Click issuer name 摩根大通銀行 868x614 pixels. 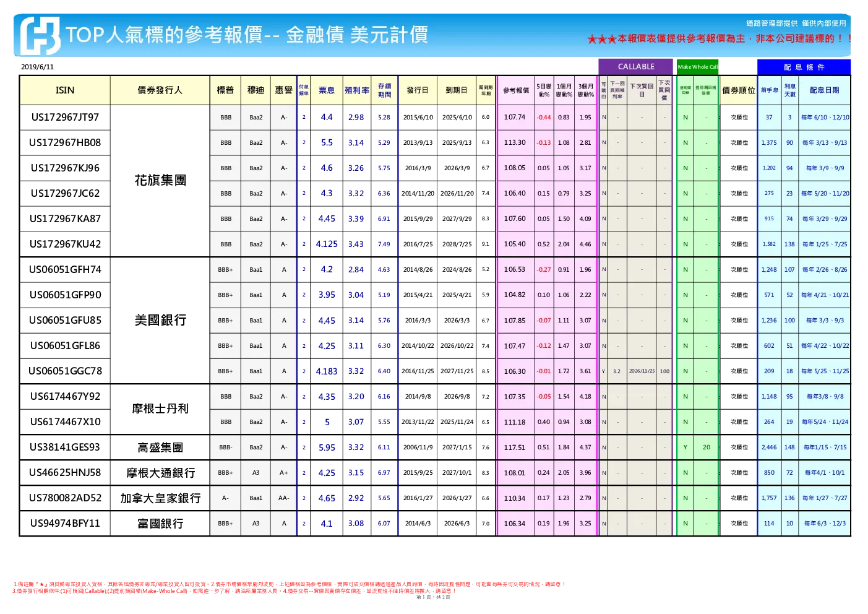(160, 472)
